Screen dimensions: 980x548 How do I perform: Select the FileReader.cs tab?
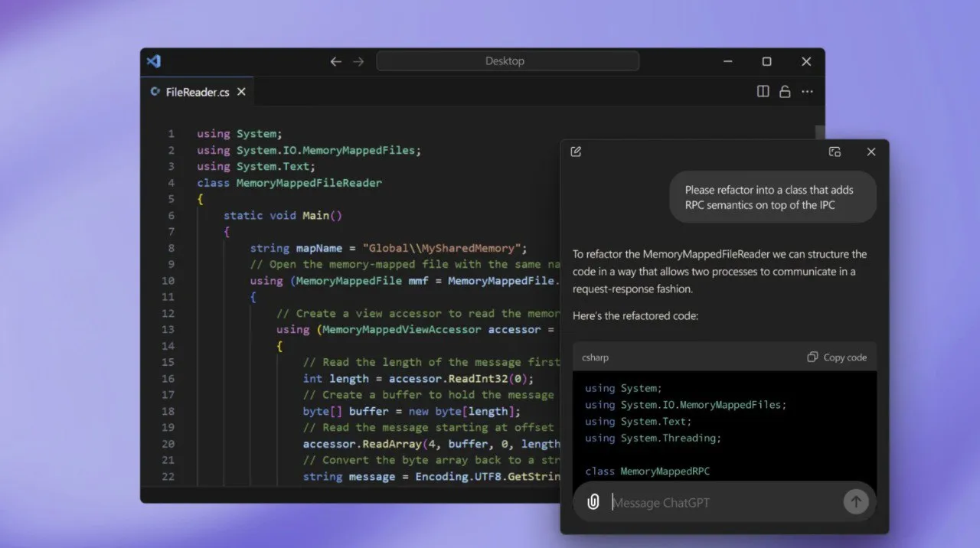(197, 92)
